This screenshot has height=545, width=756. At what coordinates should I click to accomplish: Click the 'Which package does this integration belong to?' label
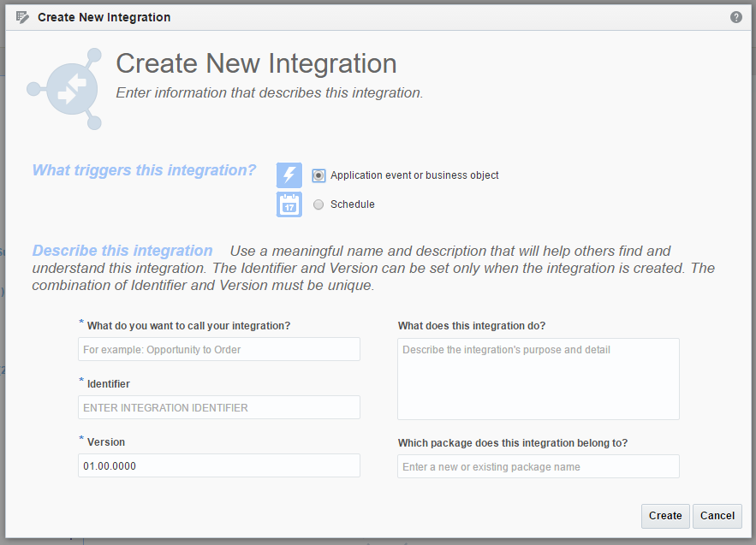pyautogui.click(x=513, y=443)
